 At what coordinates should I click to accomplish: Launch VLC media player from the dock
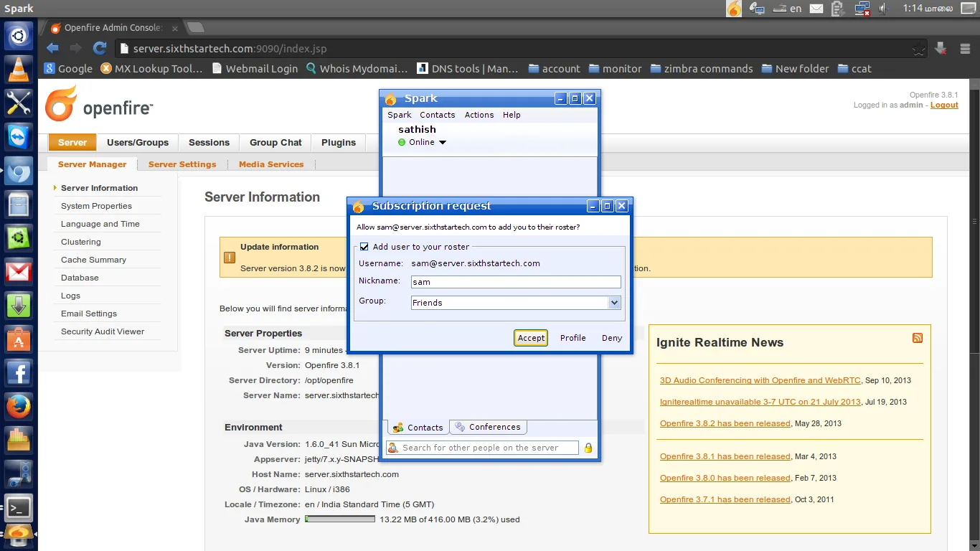[19, 69]
